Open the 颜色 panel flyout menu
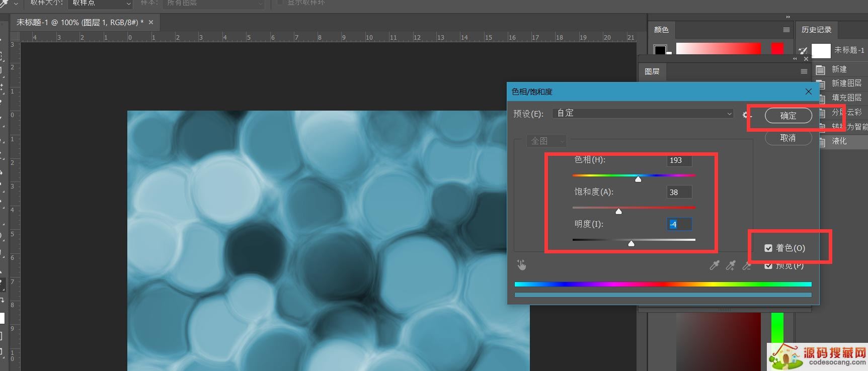Screen dimensions: 868x371 pos(786,30)
